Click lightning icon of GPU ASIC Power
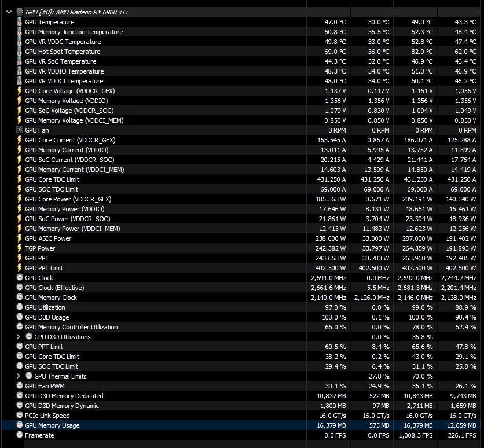Image resolution: width=484 pixels, height=448 pixels. tap(19, 238)
